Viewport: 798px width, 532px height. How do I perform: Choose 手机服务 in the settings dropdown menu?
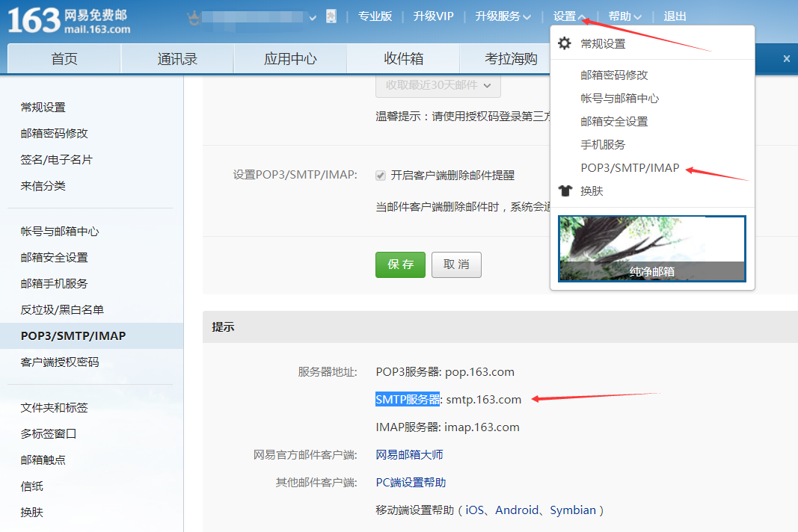603,144
